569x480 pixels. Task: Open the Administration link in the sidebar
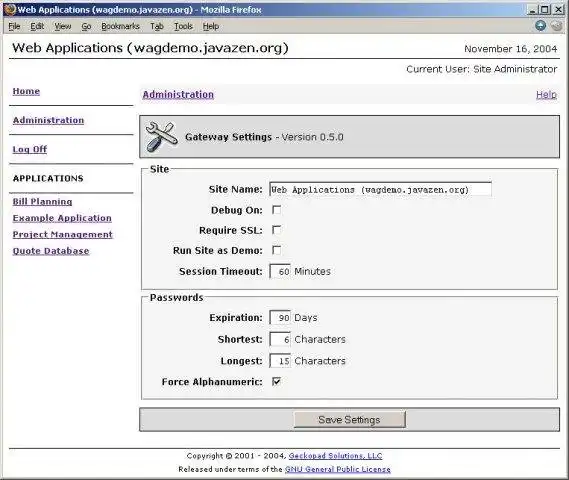(x=48, y=120)
